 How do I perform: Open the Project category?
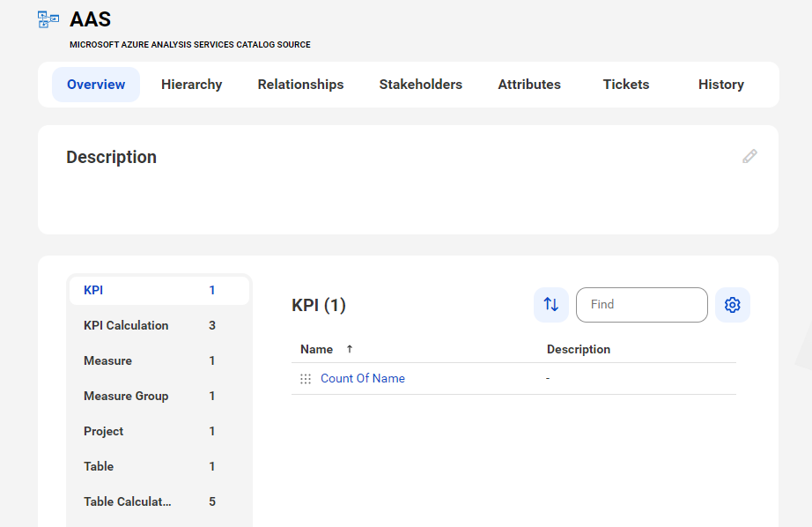[x=159, y=431]
